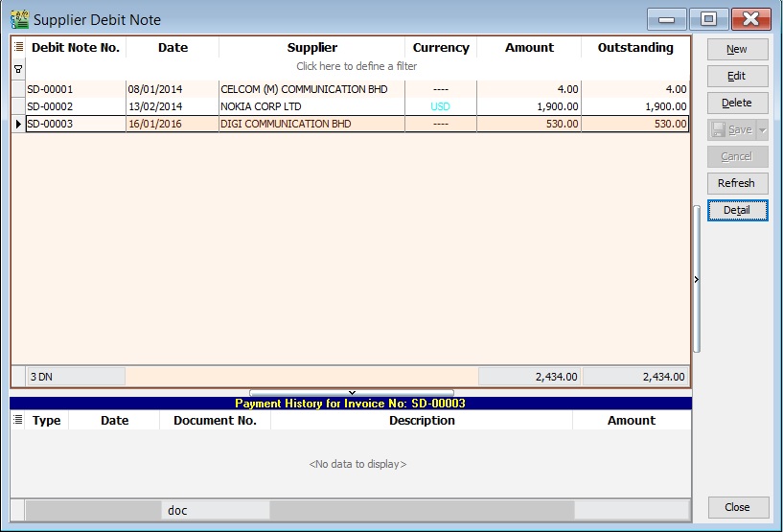This screenshot has height=532, width=783.
Task: Collapse the right side panel splitter arrow
Action: click(x=697, y=279)
